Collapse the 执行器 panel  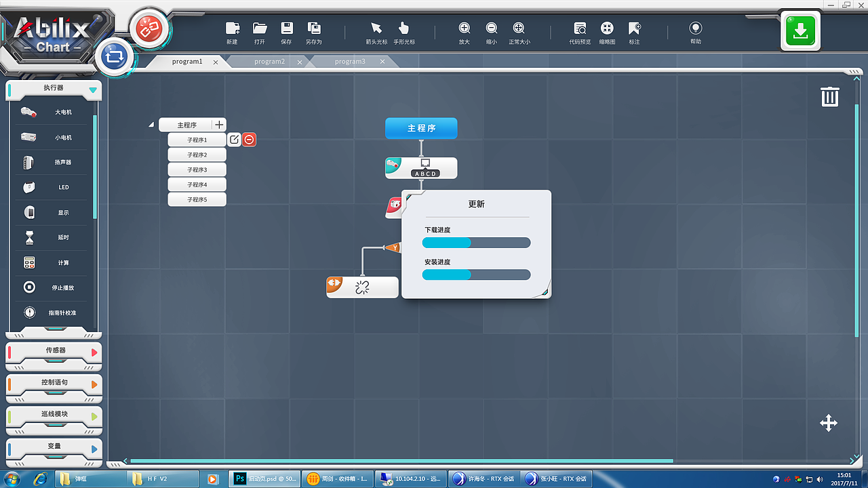pyautogui.click(x=93, y=89)
